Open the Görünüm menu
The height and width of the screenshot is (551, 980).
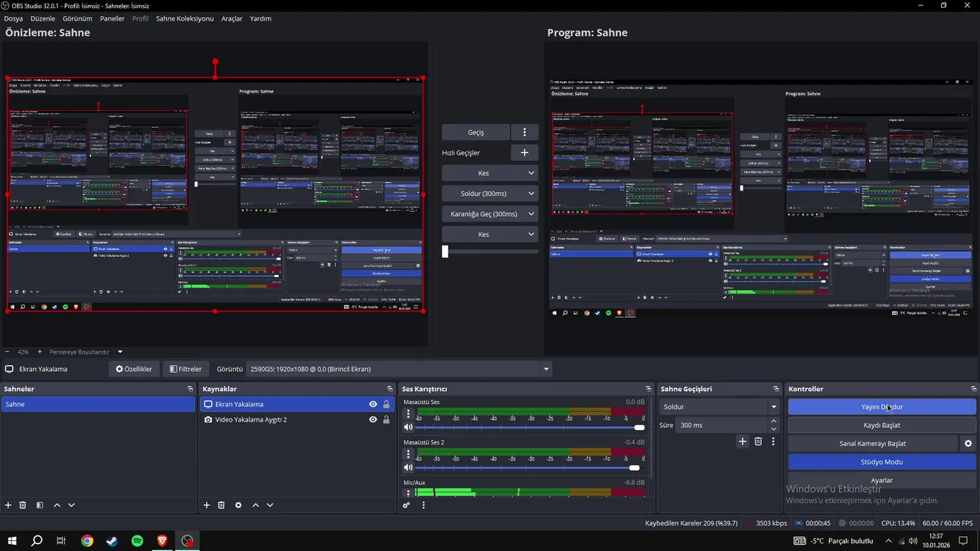coord(77,18)
